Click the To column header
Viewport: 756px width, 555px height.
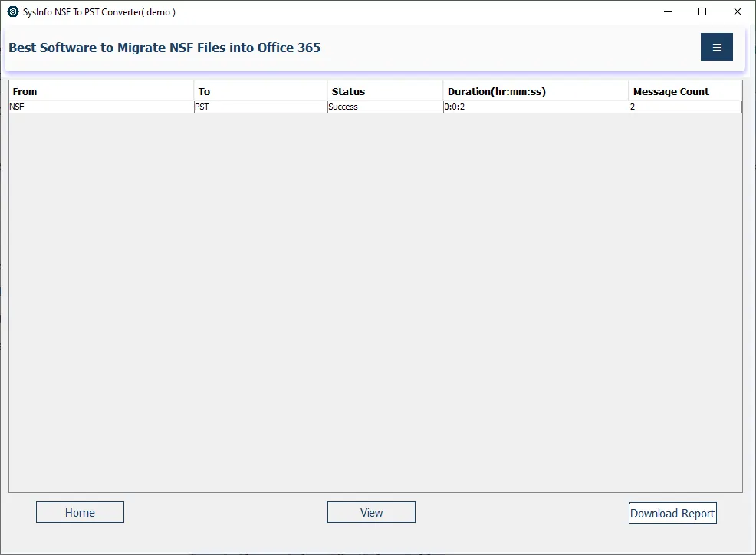click(261, 91)
